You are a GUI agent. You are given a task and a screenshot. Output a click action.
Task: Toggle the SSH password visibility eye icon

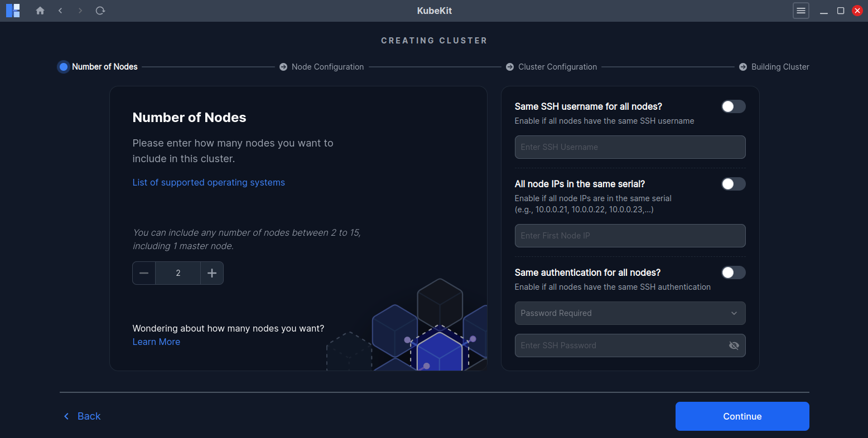point(734,345)
